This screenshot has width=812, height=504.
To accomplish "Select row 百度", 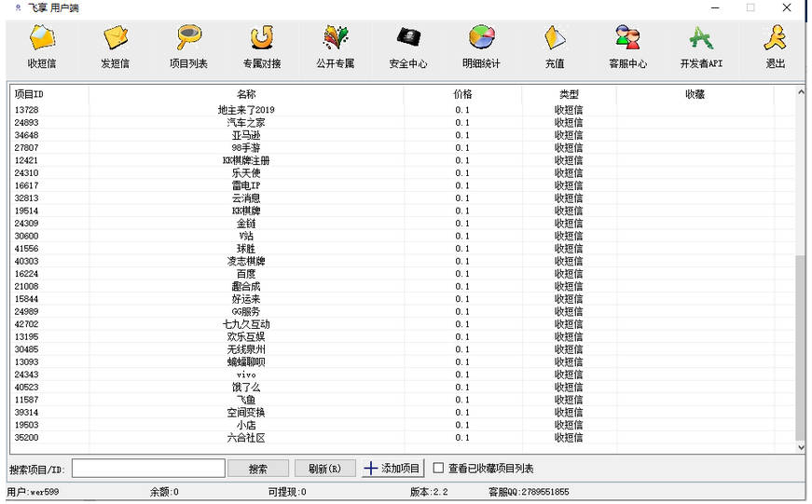I will 403,273.
